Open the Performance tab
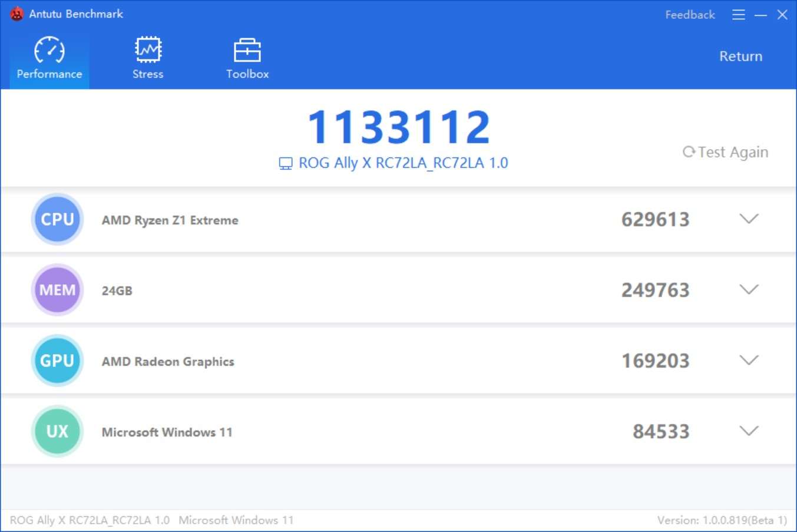 pos(49,58)
